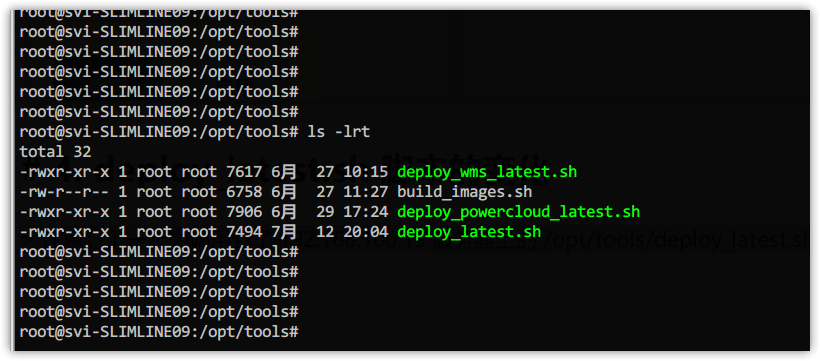Click the build_images.sh filename
Image resolution: width=820 pixels, height=361 pixels.
pos(464,192)
